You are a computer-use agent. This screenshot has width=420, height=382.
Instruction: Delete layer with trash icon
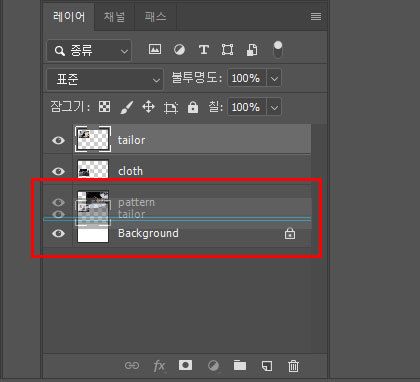pos(293,366)
